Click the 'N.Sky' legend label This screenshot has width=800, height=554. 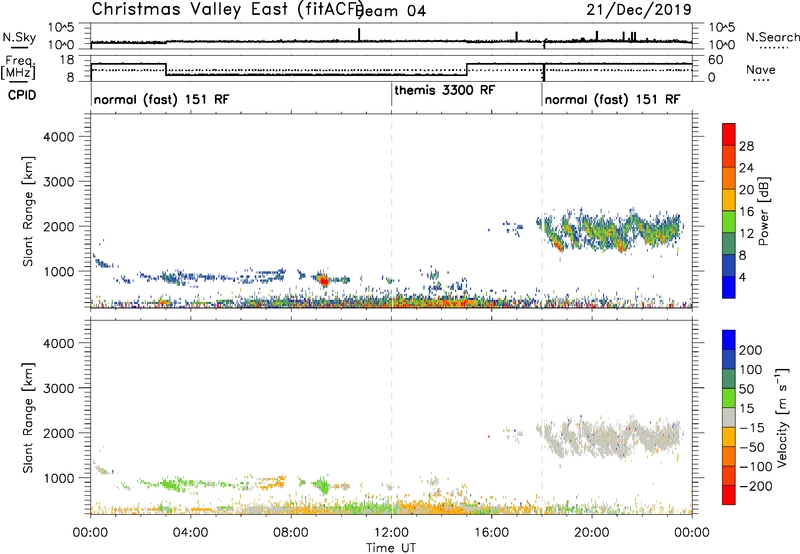click(19, 37)
